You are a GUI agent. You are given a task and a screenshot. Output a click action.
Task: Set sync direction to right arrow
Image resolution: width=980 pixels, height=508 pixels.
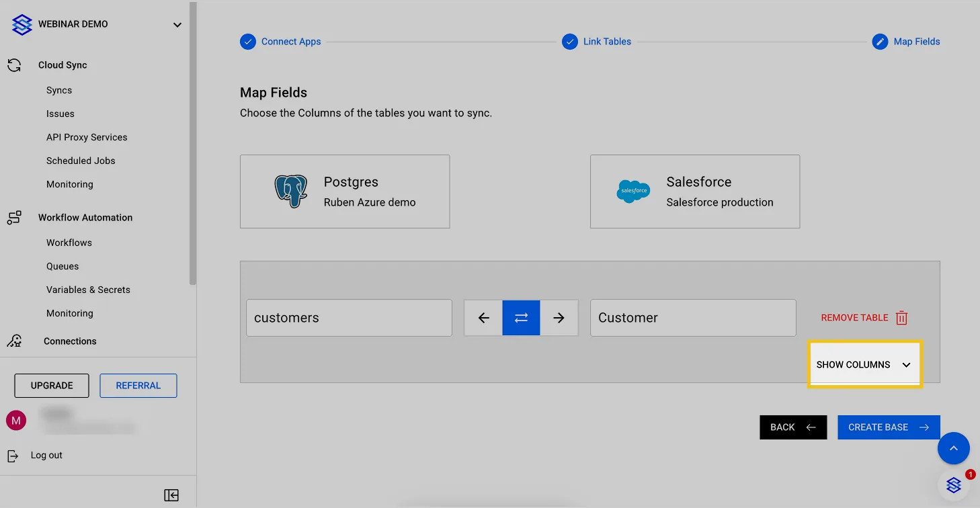click(559, 318)
